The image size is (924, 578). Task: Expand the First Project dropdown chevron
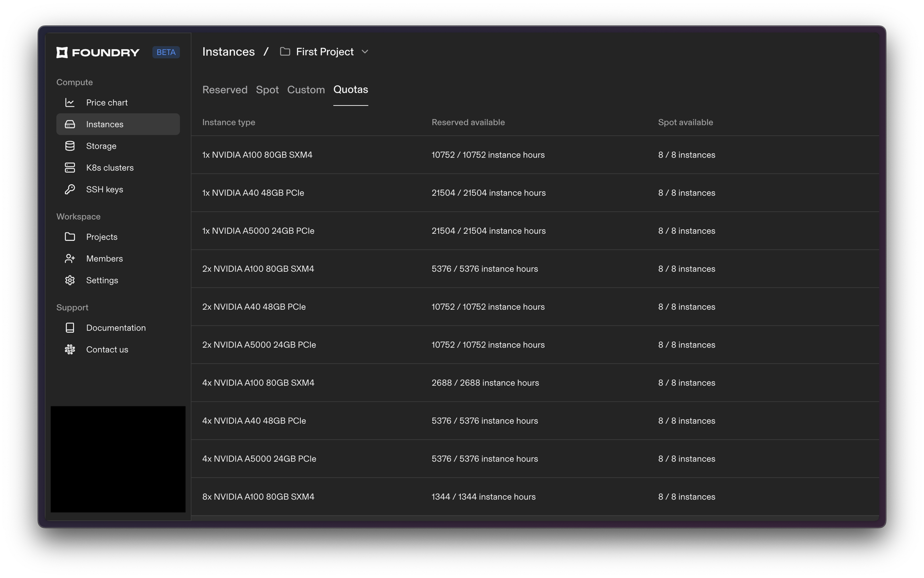365,52
